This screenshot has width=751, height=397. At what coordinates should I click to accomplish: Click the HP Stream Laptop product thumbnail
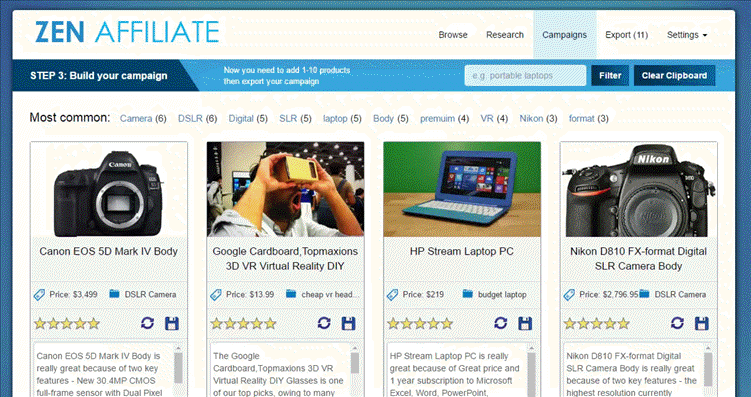coord(462,189)
